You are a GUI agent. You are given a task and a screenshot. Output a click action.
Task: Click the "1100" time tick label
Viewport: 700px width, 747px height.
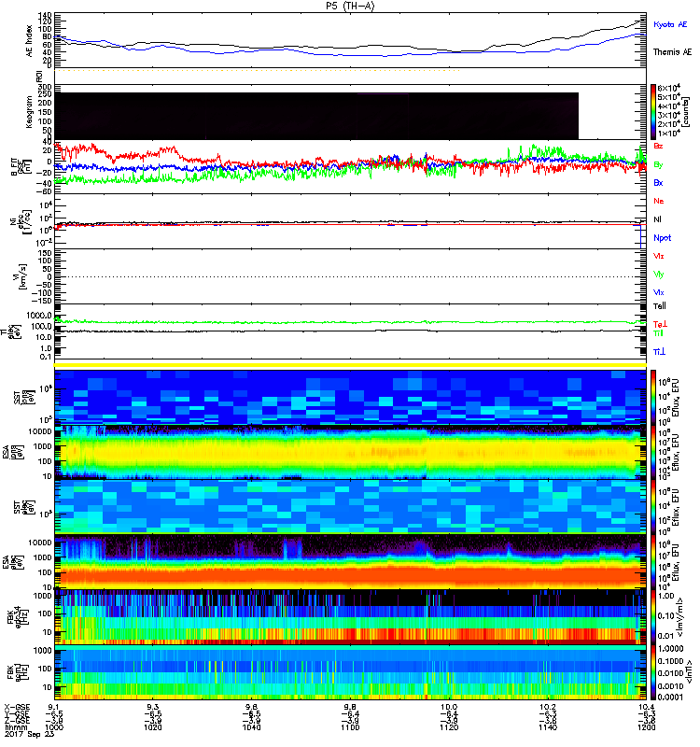tap(350, 727)
